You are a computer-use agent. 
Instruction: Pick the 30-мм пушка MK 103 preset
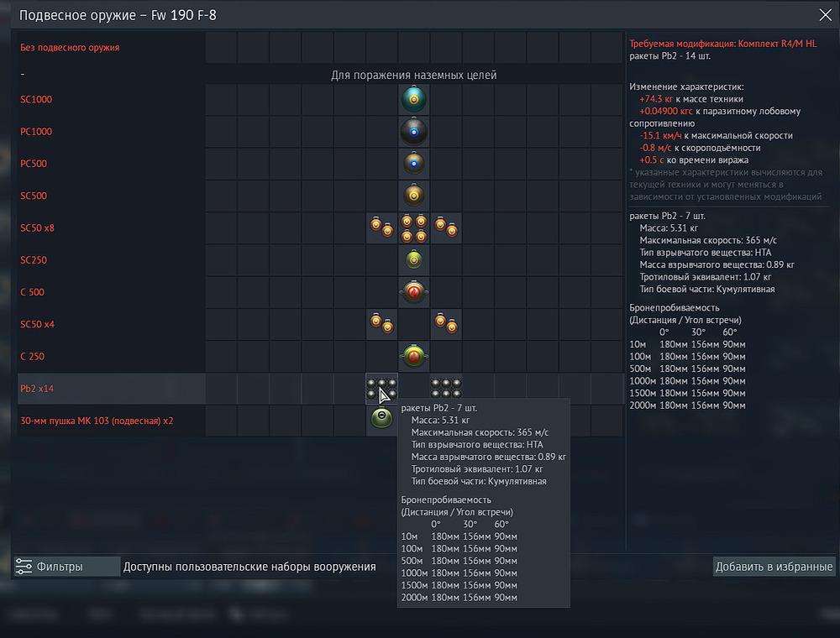97,421
